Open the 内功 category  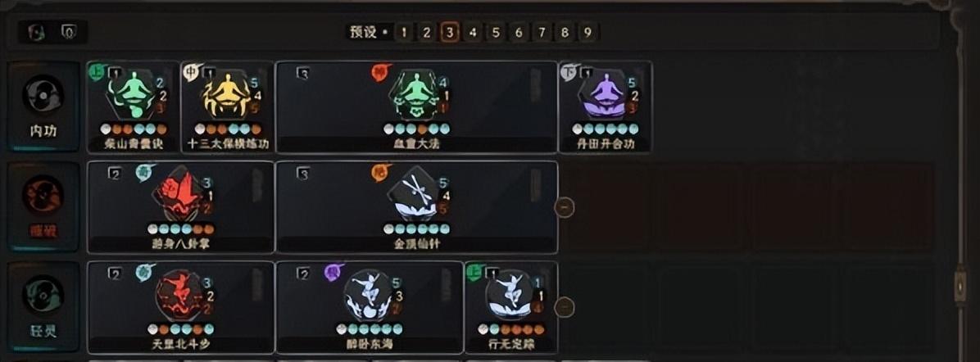tap(43, 107)
